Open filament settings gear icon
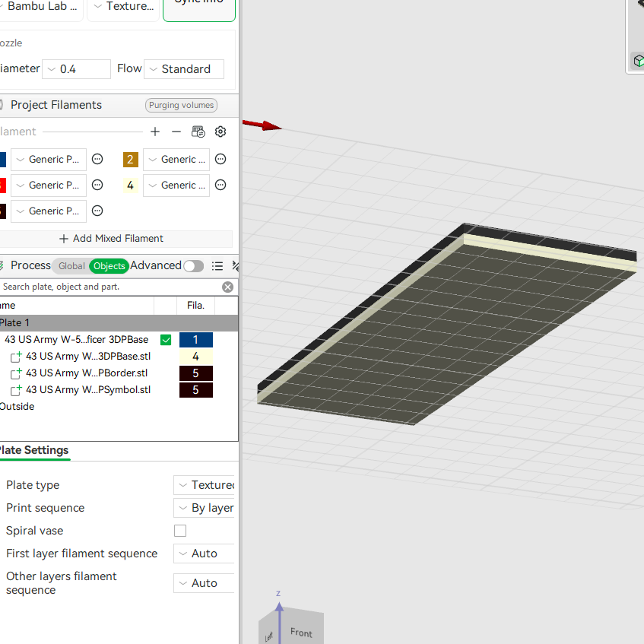Image resolution: width=644 pixels, height=644 pixels. point(220,132)
